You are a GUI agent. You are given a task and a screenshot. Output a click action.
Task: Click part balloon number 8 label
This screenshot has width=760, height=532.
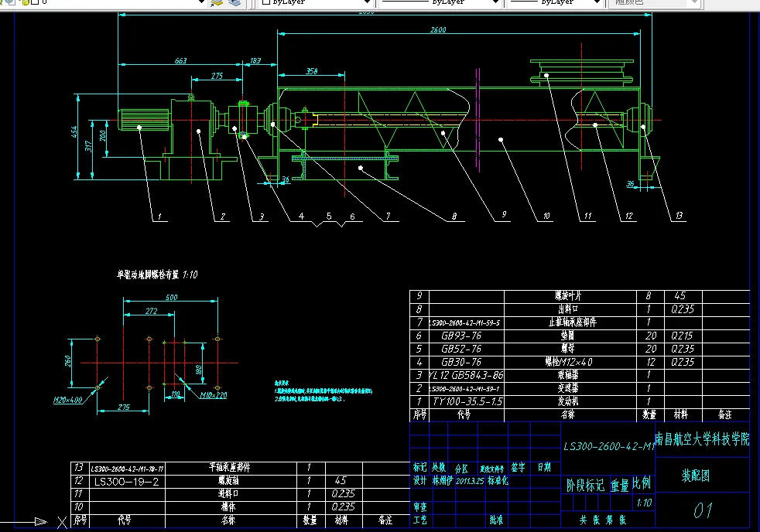pyautogui.click(x=454, y=217)
